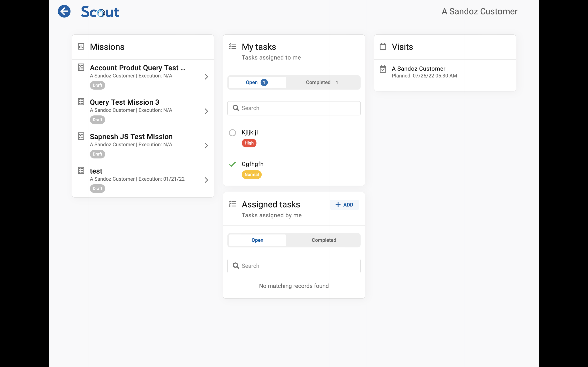The width and height of the screenshot is (588, 367).
Task: Click Query Test Mission 3 form icon
Action: coord(81,102)
